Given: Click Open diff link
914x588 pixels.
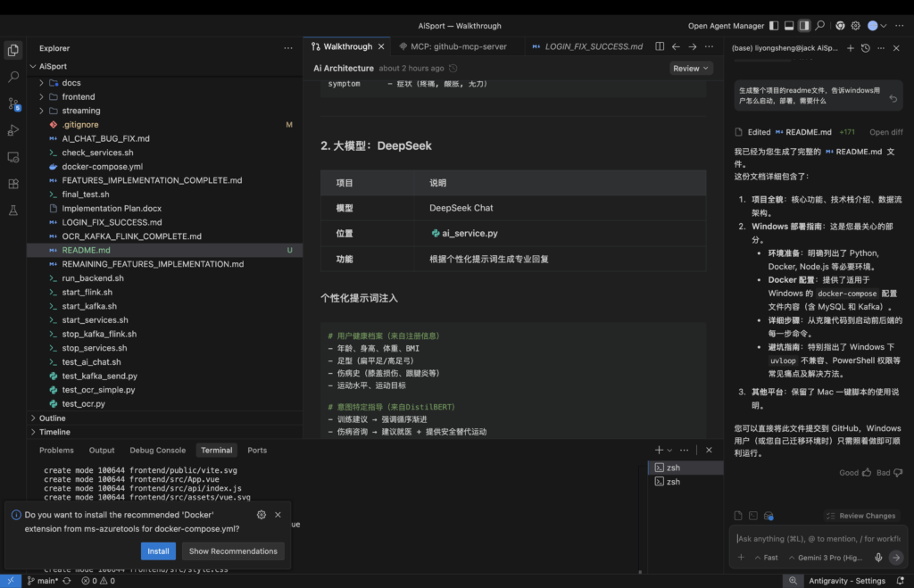Looking at the screenshot, I should click(x=886, y=132).
